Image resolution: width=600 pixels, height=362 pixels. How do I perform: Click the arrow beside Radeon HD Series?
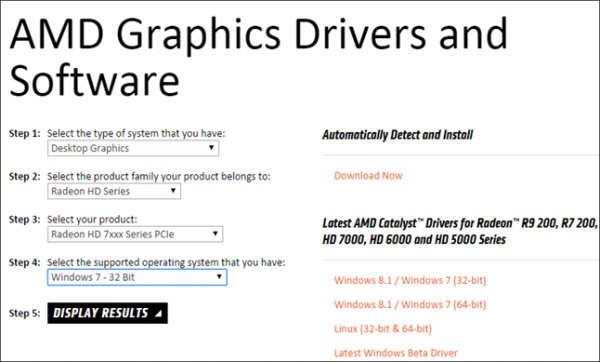click(173, 191)
